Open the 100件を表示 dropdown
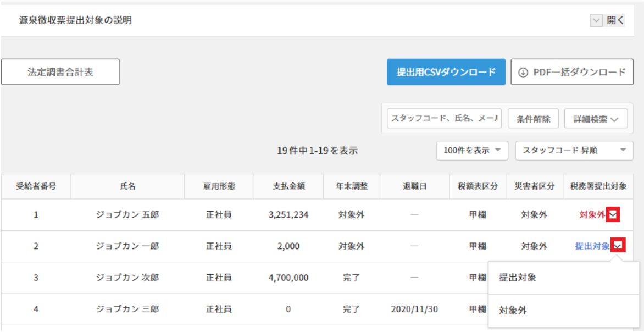The height and width of the screenshot is (332, 644). coord(472,150)
